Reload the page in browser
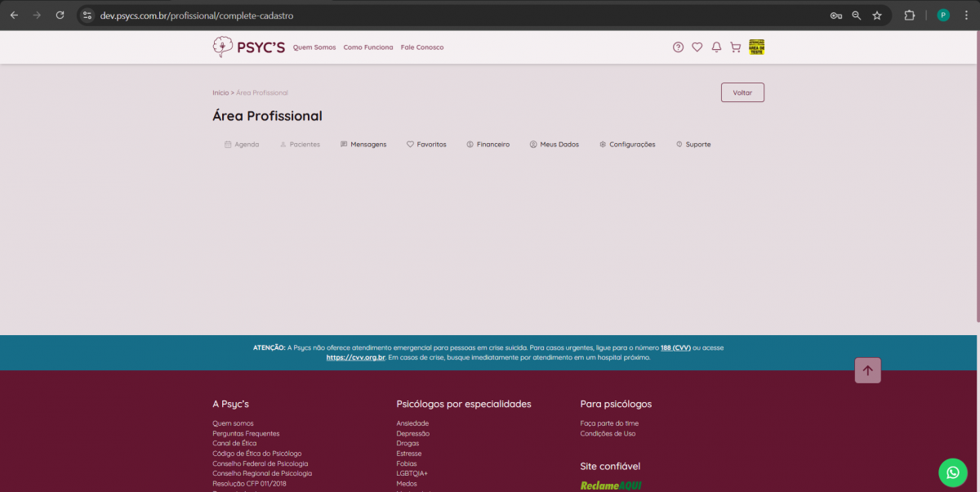 coord(60,15)
